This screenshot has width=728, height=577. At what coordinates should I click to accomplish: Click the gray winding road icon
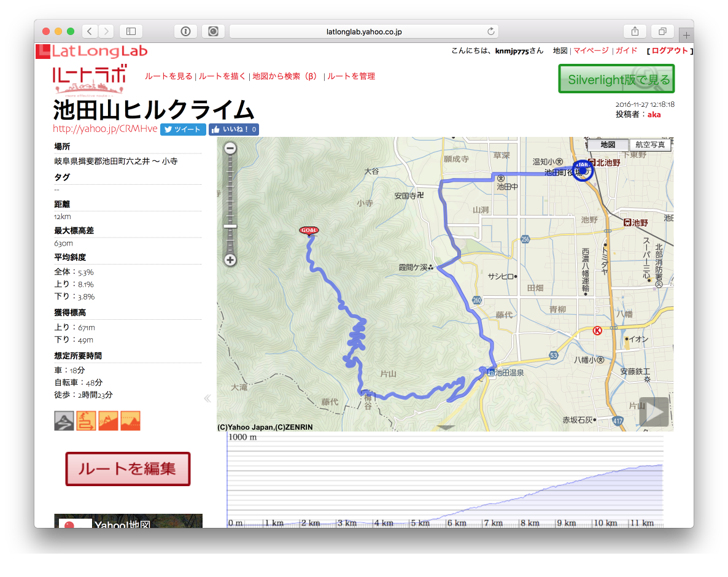pos(64,420)
